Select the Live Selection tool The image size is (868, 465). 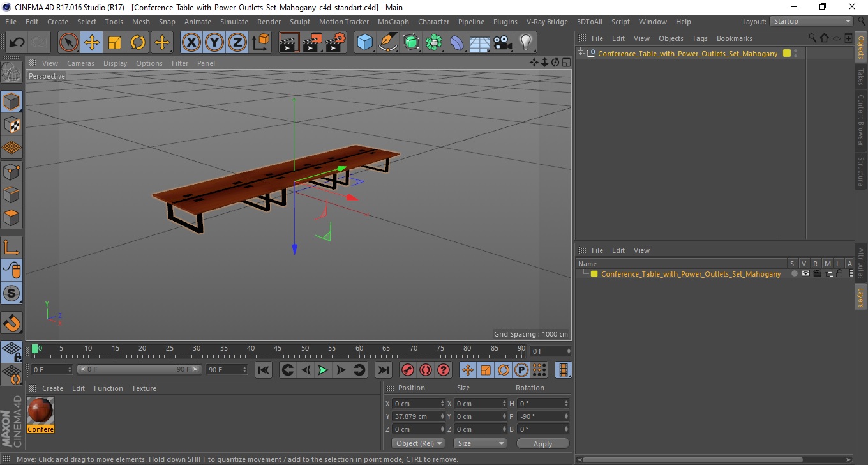[69, 43]
